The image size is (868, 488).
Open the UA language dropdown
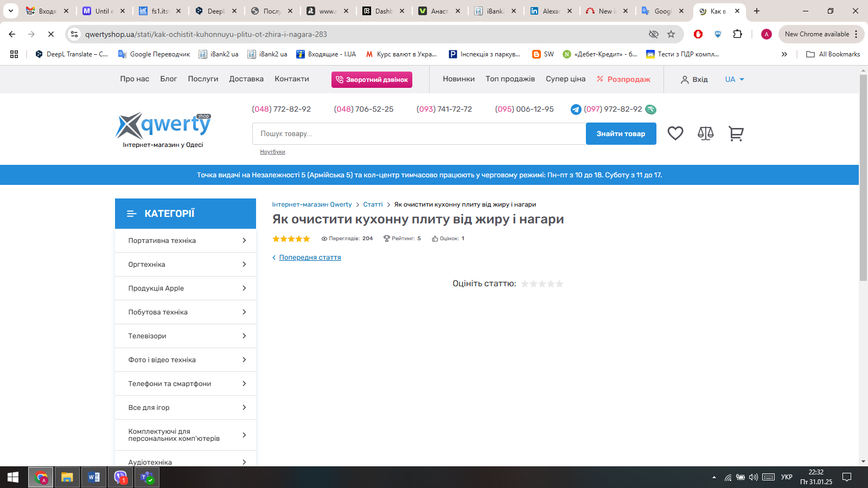tap(734, 79)
